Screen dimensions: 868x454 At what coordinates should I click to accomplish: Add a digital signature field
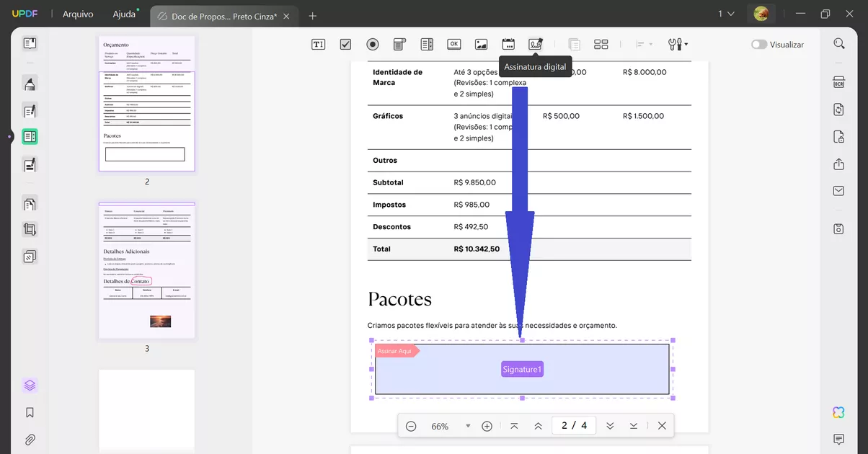[536, 44]
